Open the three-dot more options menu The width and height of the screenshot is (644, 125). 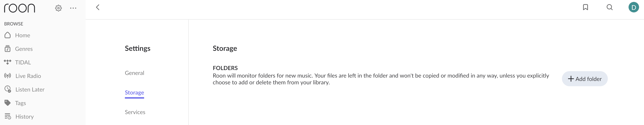pyautogui.click(x=73, y=8)
